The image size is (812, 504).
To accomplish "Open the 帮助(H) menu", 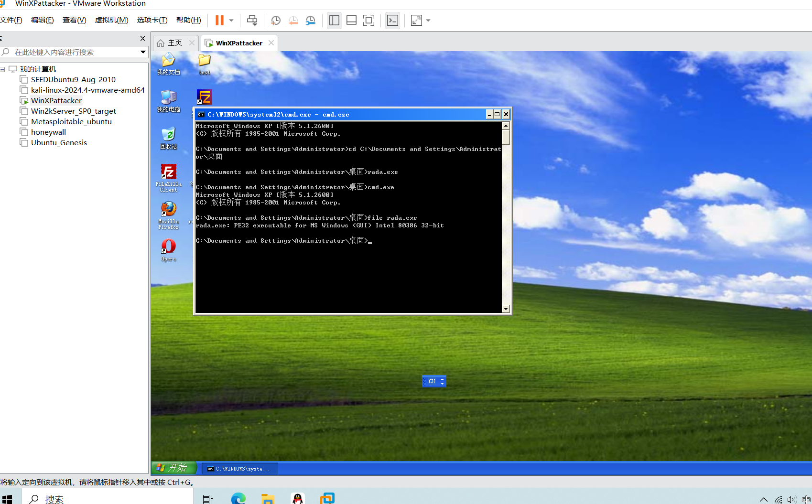I will pyautogui.click(x=189, y=20).
